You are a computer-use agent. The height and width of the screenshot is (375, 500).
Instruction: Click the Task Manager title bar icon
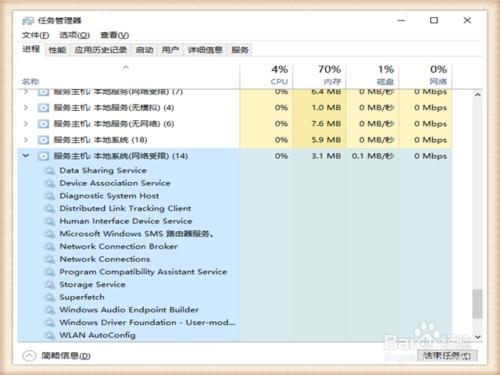28,21
